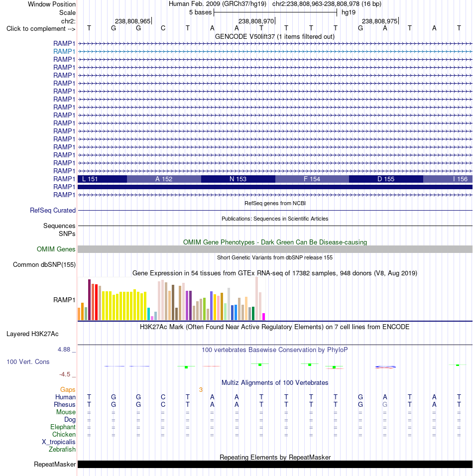
Task: Click the Layered H3K27Ac label
Action: [x=32, y=334]
